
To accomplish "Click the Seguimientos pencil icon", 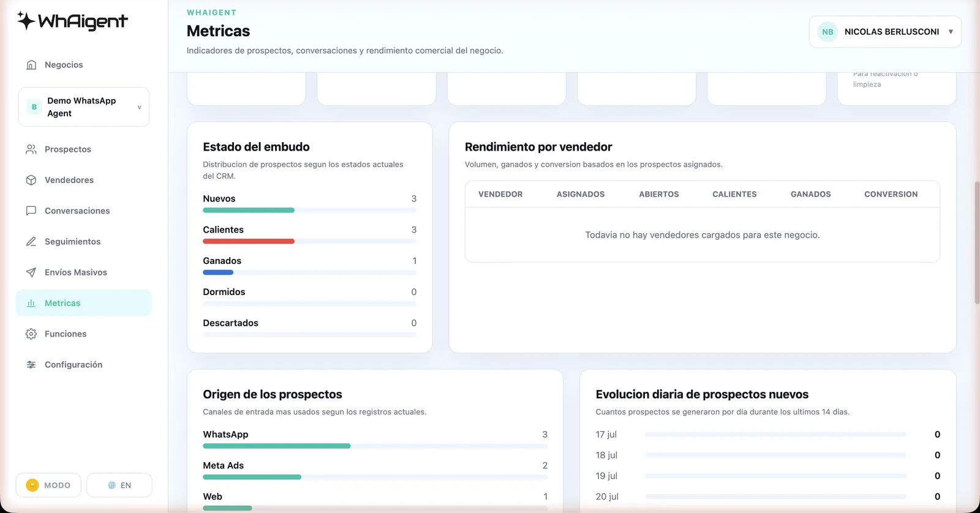I will coord(31,241).
